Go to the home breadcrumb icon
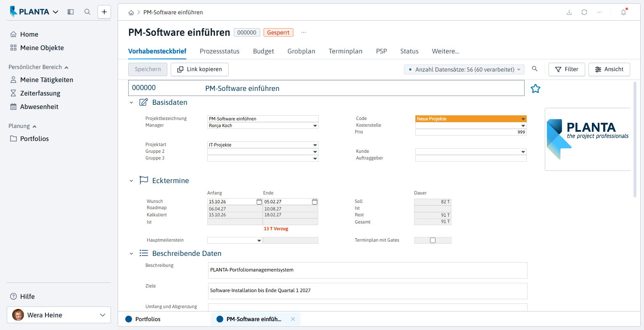This screenshot has height=330, width=644. [131, 13]
